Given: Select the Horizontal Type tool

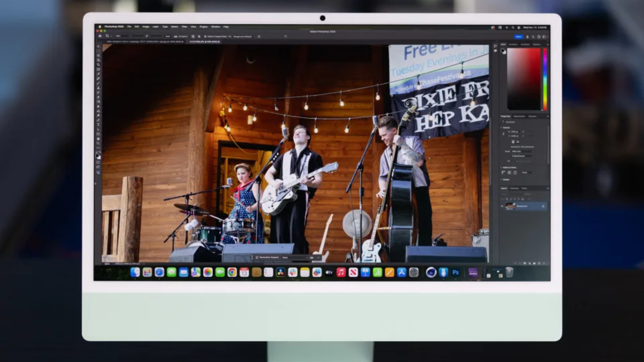Looking at the screenshot, I should [x=98, y=125].
